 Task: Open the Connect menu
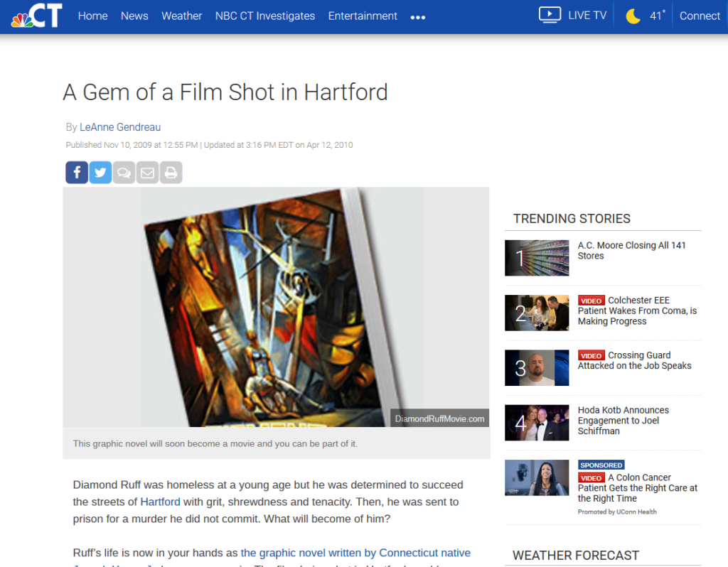tap(700, 16)
